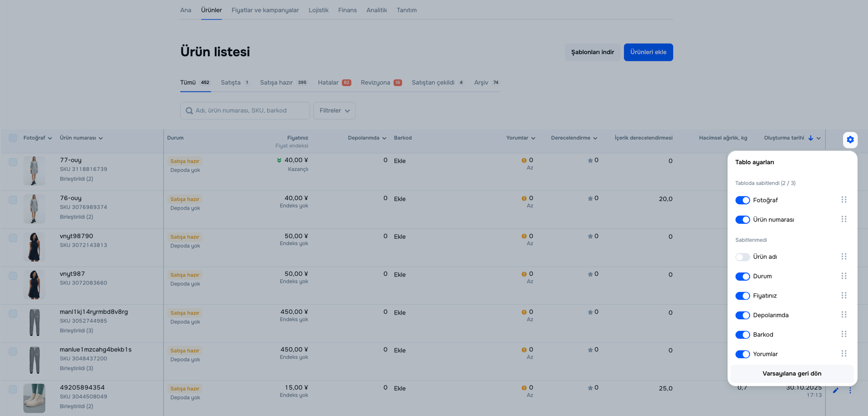This screenshot has width=868, height=416.
Task: Expand the Depolarımda column dropdown
Action: 384,138
